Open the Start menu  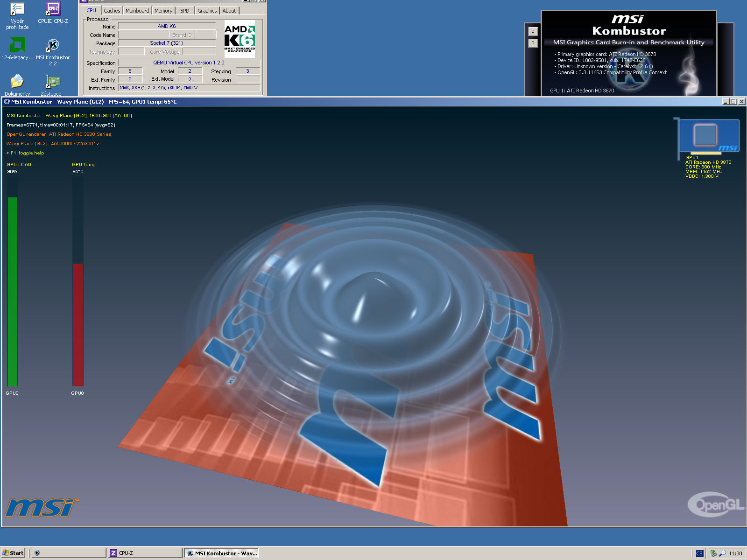coord(13,553)
